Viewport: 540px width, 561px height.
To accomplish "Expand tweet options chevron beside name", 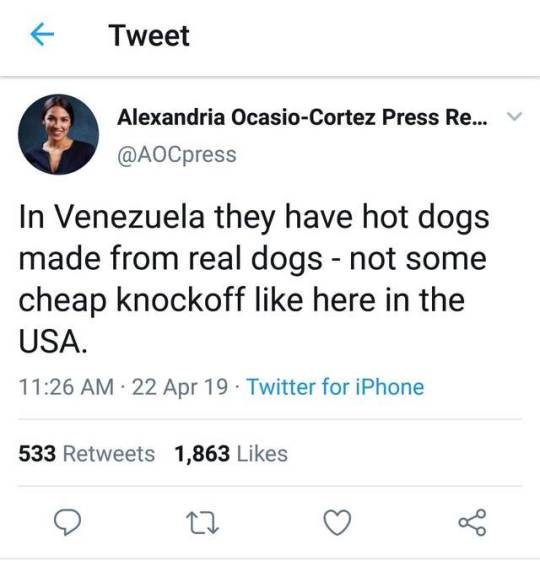I will pos(514,116).
